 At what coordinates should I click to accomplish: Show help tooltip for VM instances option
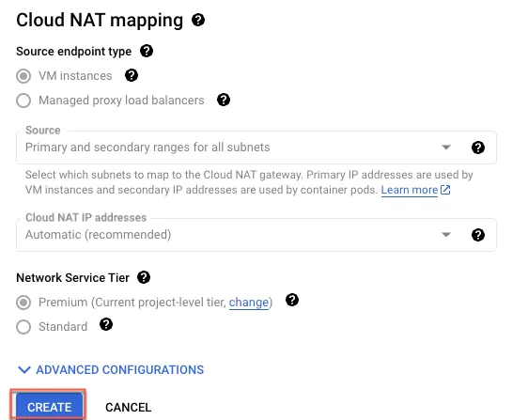click(132, 75)
